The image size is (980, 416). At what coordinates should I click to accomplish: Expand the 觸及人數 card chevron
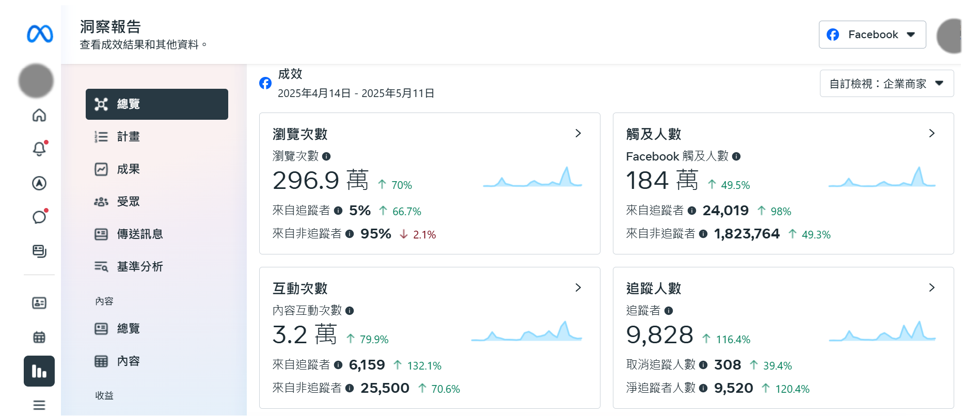(x=931, y=134)
